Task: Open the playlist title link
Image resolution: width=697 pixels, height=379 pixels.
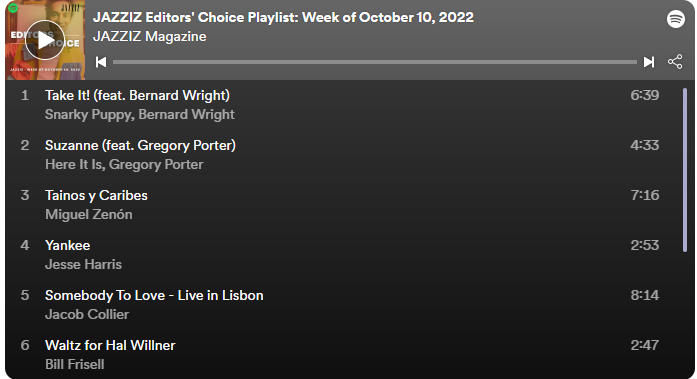Action: 283,17
